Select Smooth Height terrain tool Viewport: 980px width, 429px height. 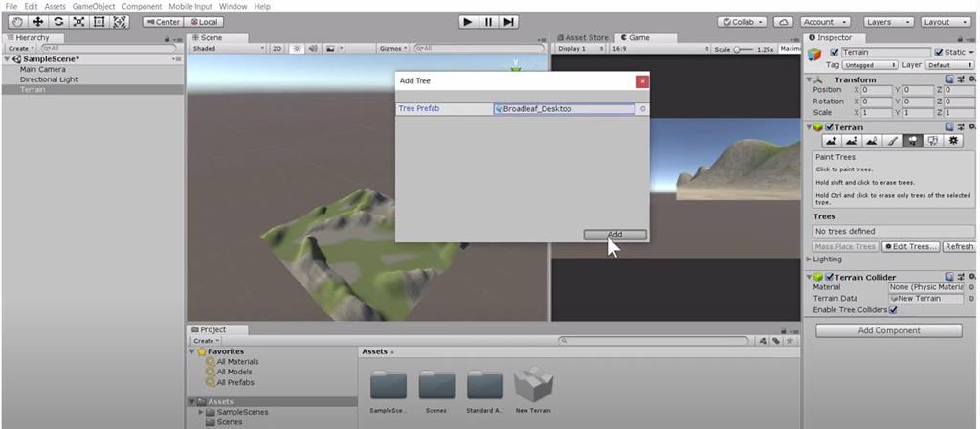(x=872, y=141)
